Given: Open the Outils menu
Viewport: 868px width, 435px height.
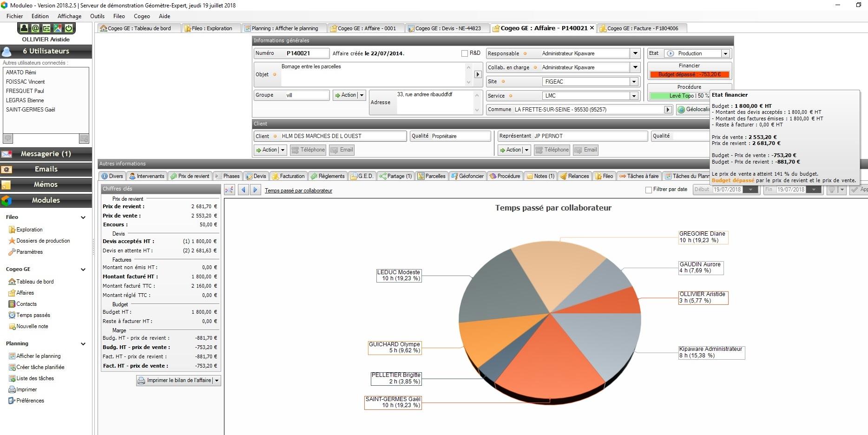Looking at the screenshot, I should point(98,16).
